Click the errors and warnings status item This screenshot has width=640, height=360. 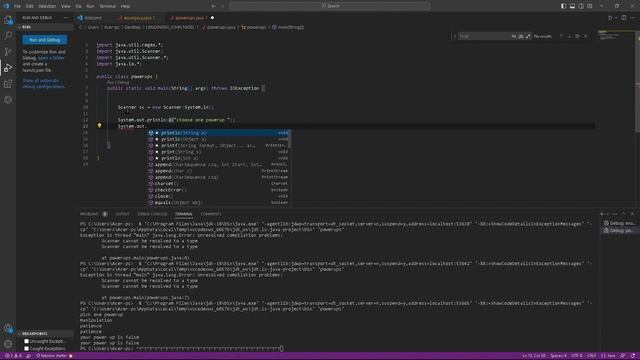point(13,356)
